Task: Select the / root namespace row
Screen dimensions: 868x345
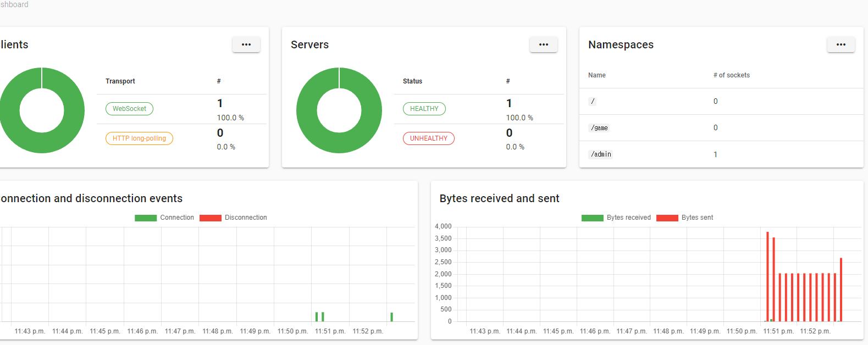Action: (x=721, y=102)
